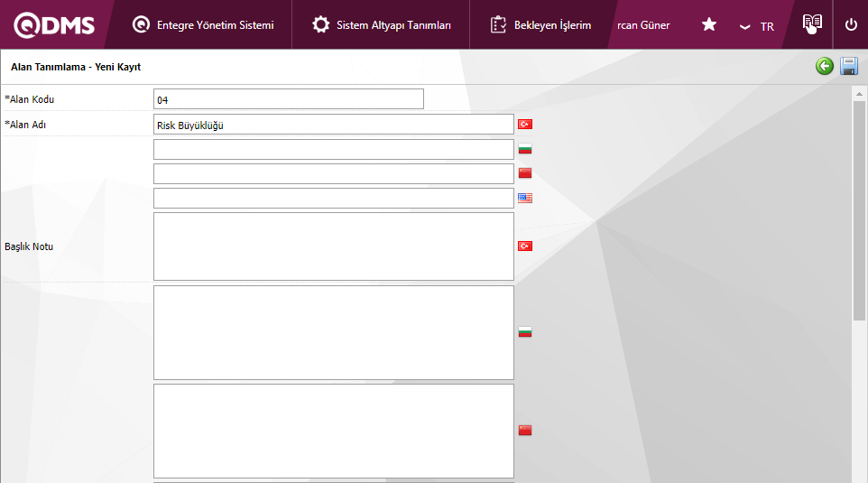Click the power logout icon
The width and height of the screenshot is (868, 483).
pyautogui.click(x=851, y=25)
